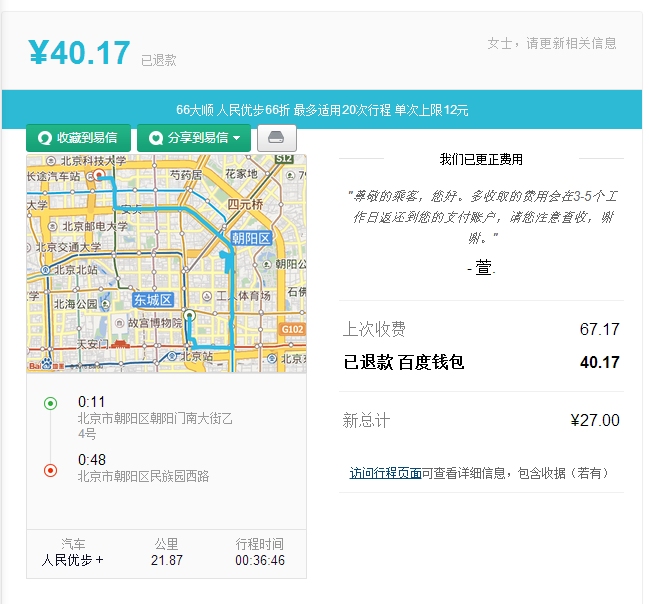The height and width of the screenshot is (604, 649).
Task: Click the ¥40.17 refunded amount heading
Action: (79, 53)
